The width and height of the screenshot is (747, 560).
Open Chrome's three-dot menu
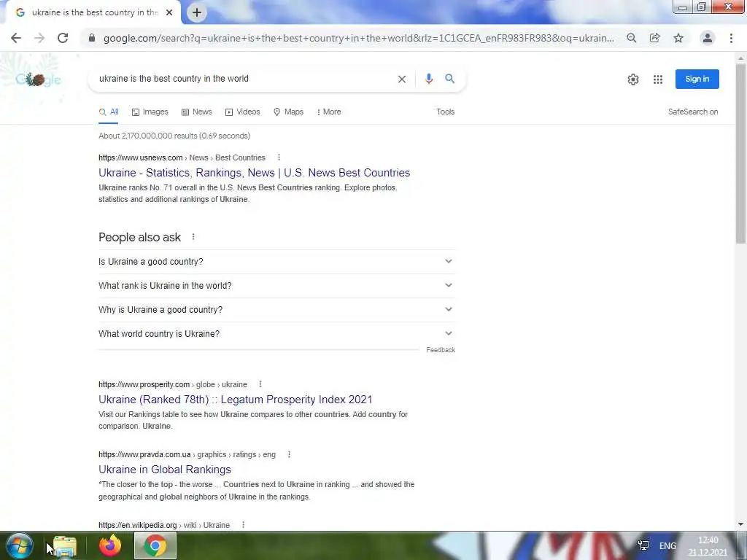point(731,38)
